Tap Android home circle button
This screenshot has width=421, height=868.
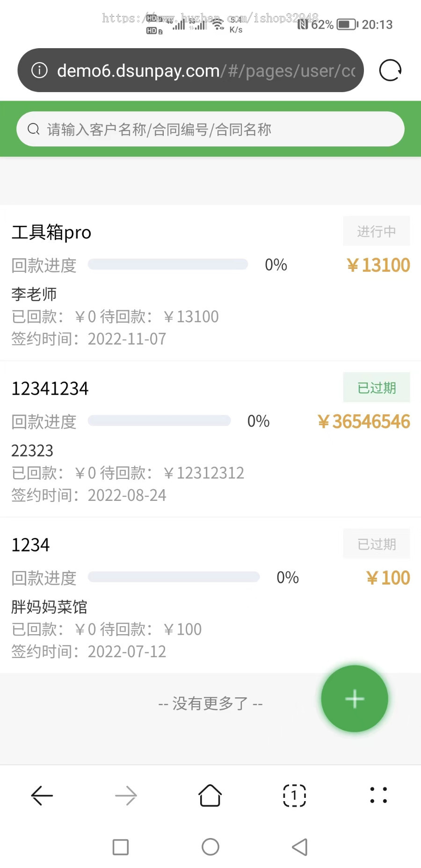210,847
